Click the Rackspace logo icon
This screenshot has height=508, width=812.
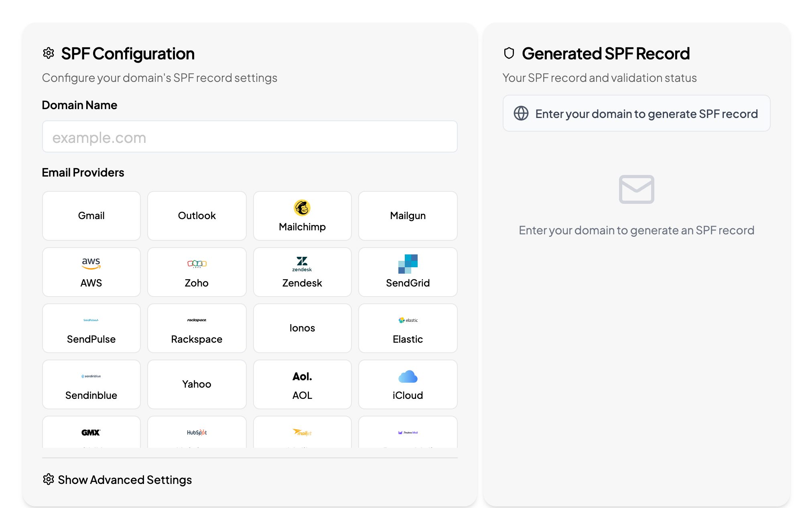click(197, 320)
